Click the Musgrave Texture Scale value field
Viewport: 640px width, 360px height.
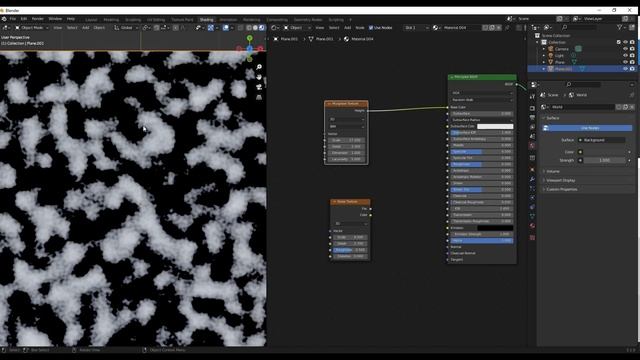(x=347, y=140)
